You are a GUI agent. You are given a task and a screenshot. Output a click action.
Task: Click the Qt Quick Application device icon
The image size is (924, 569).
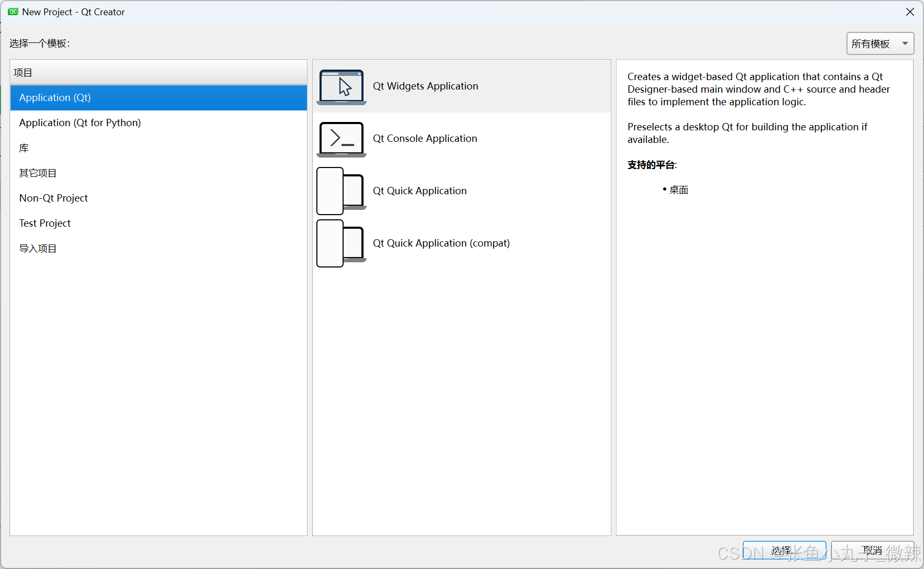pos(342,191)
